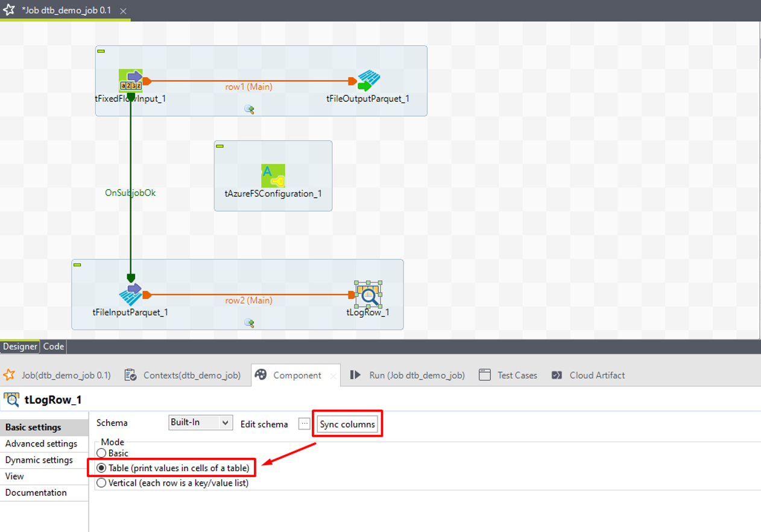Screen dimensions: 761x532
Task: Select the tFixedFlowInput_1 component icon
Action: coord(131,81)
